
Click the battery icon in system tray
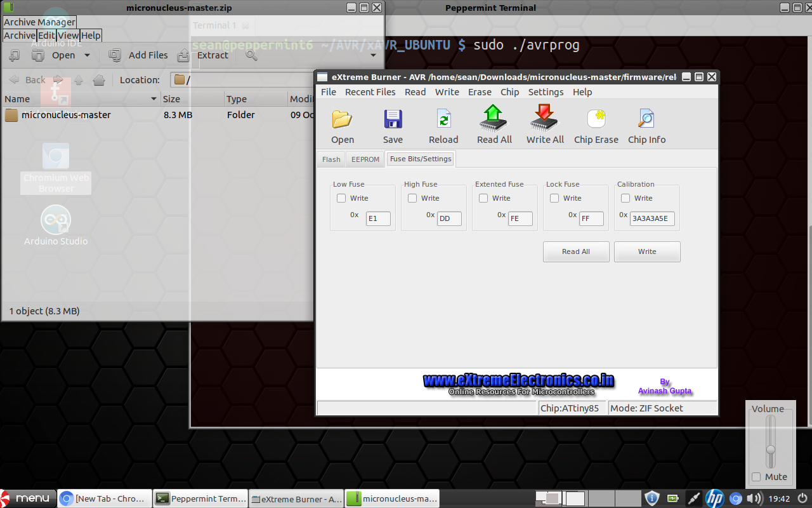[x=672, y=498]
